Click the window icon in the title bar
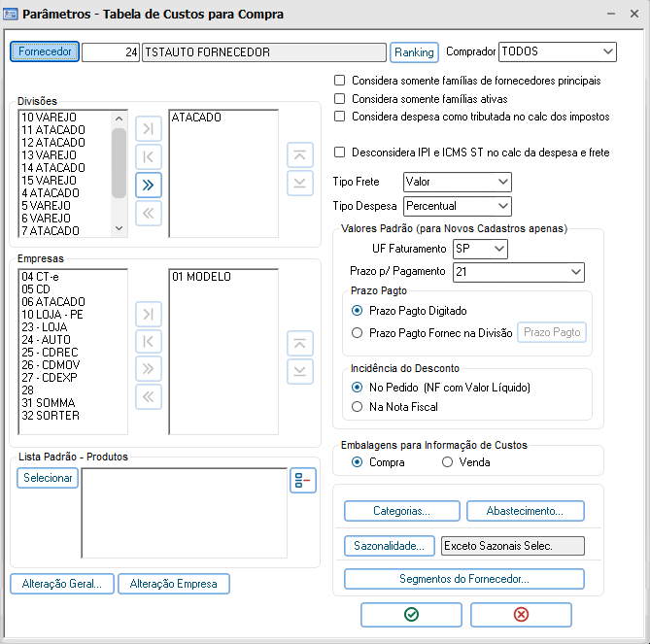This screenshot has height=644, width=650. pyautogui.click(x=11, y=15)
